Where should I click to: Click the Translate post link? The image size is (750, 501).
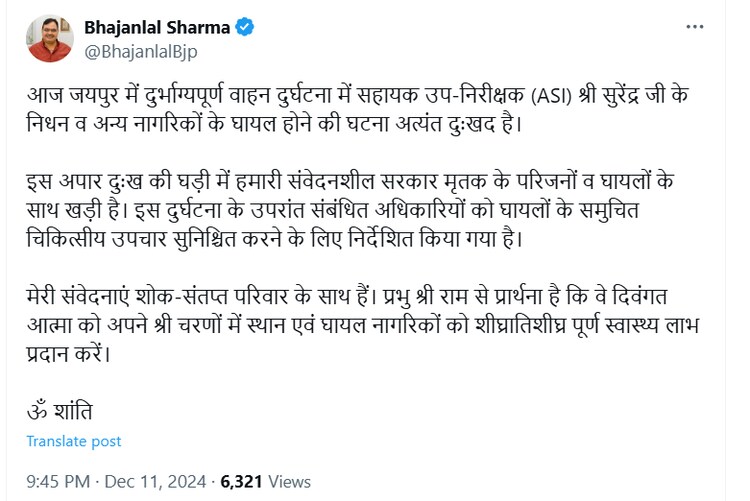coord(74,441)
